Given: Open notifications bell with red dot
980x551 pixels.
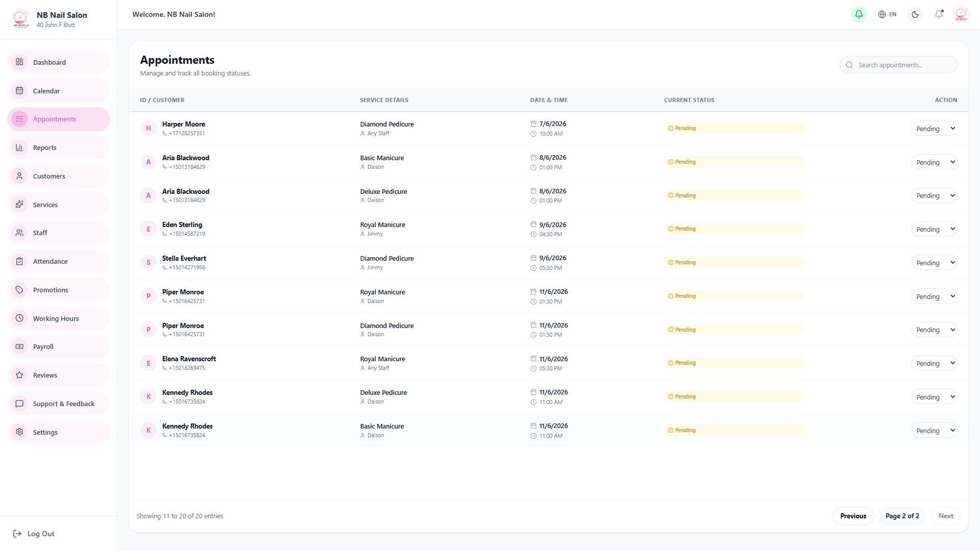Looking at the screenshot, I should 939,14.
